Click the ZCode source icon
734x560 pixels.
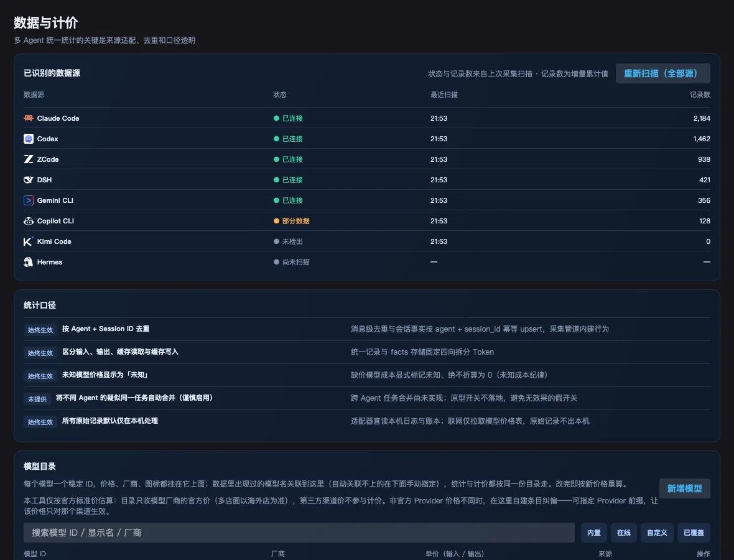[x=29, y=159]
